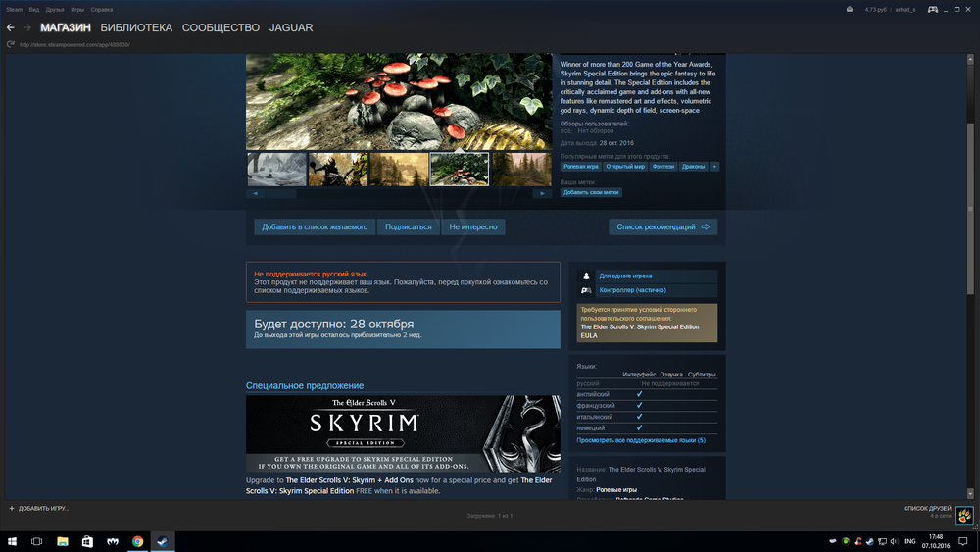Image resolution: width=980 pixels, height=552 pixels.
Task: Open Windows Store from the taskbar
Action: tap(87, 541)
